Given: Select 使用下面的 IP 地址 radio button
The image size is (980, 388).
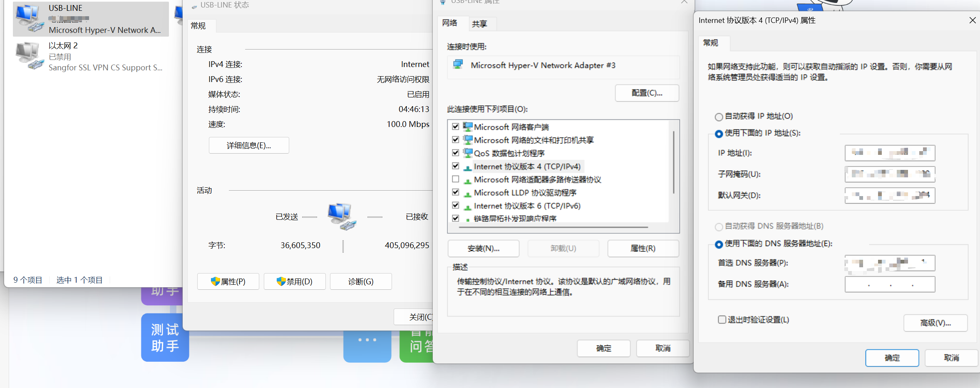Looking at the screenshot, I should pyautogui.click(x=719, y=134).
